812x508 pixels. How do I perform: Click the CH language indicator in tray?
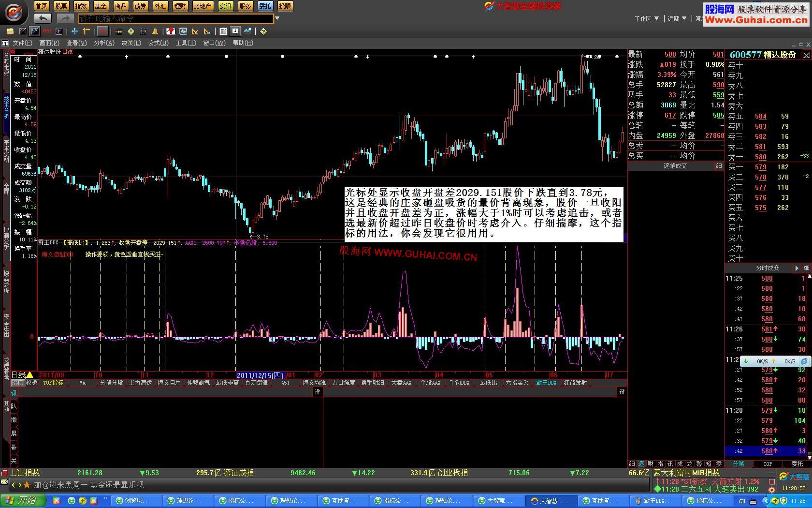coord(742,501)
